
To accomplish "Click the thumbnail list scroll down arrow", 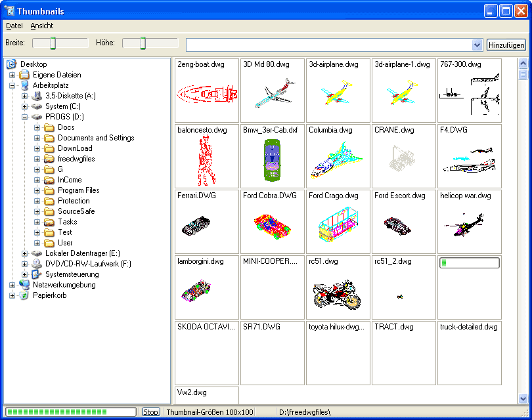I will click(523, 398).
